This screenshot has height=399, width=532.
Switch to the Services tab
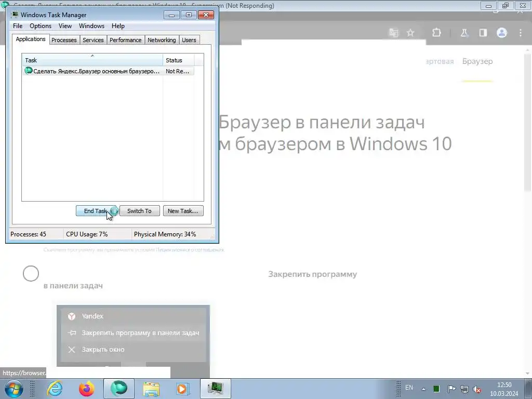pos(93,40)
